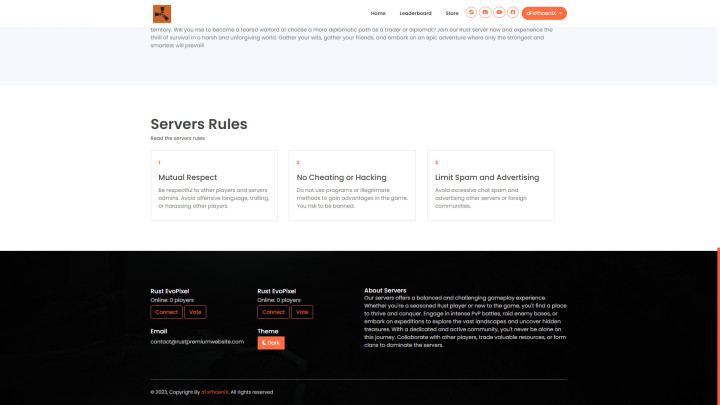Click Connect above the Theme label
This screenshot has width=720, height=405.
[273, 312]
